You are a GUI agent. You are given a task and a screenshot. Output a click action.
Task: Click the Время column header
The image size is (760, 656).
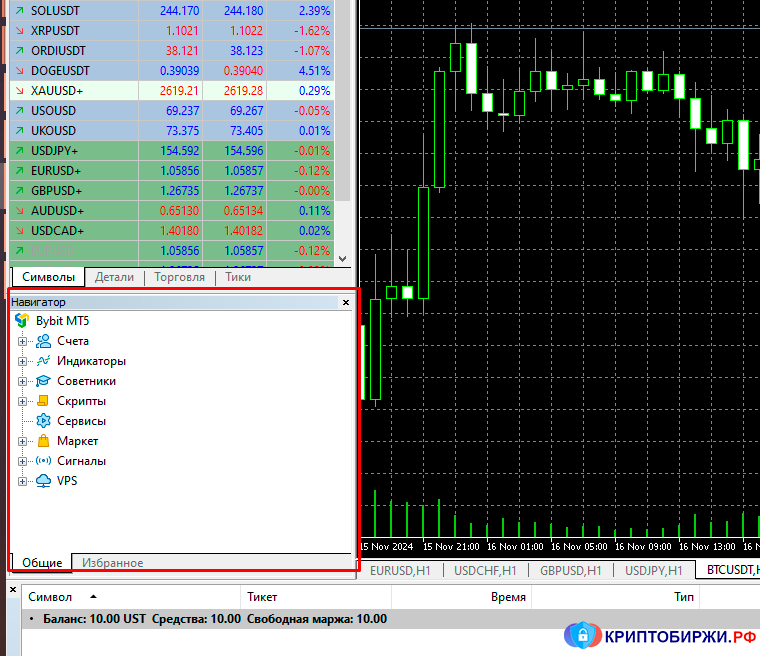tap(461, 597)
